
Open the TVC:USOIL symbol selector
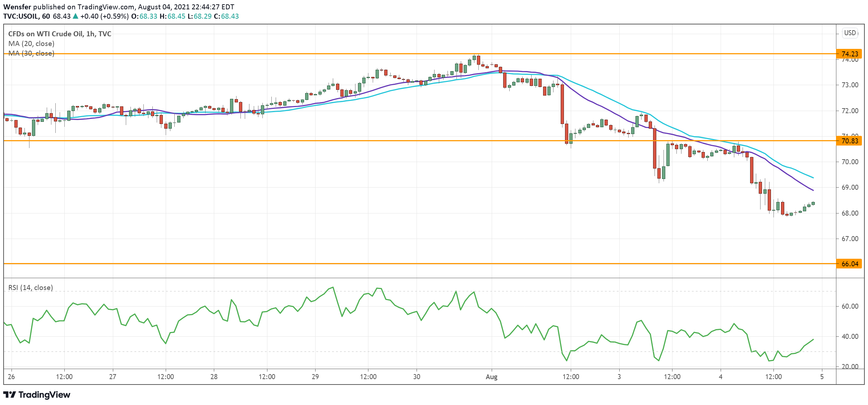pyautogui.click(x=20, y=16)
